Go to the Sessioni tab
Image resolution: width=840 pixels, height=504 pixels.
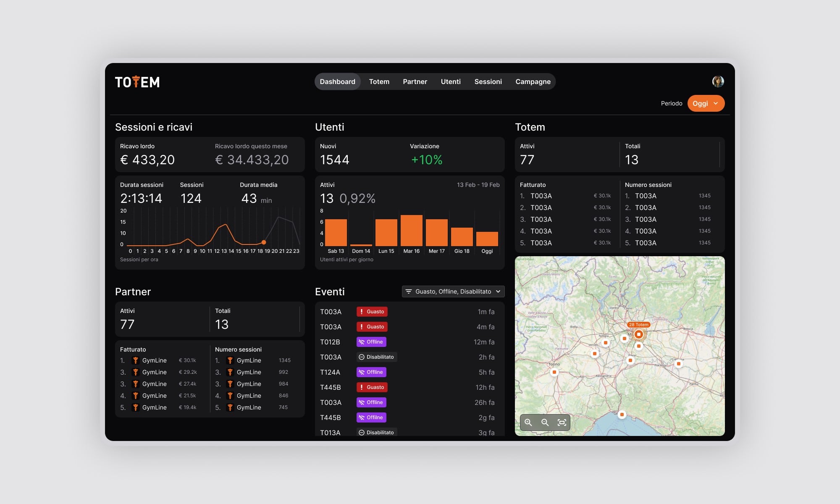[488, 81]
